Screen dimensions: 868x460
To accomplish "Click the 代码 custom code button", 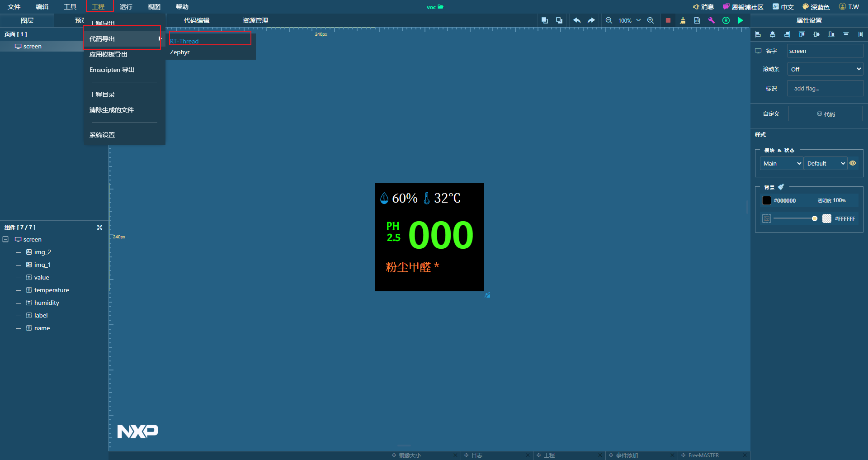I will click(825, 114).
